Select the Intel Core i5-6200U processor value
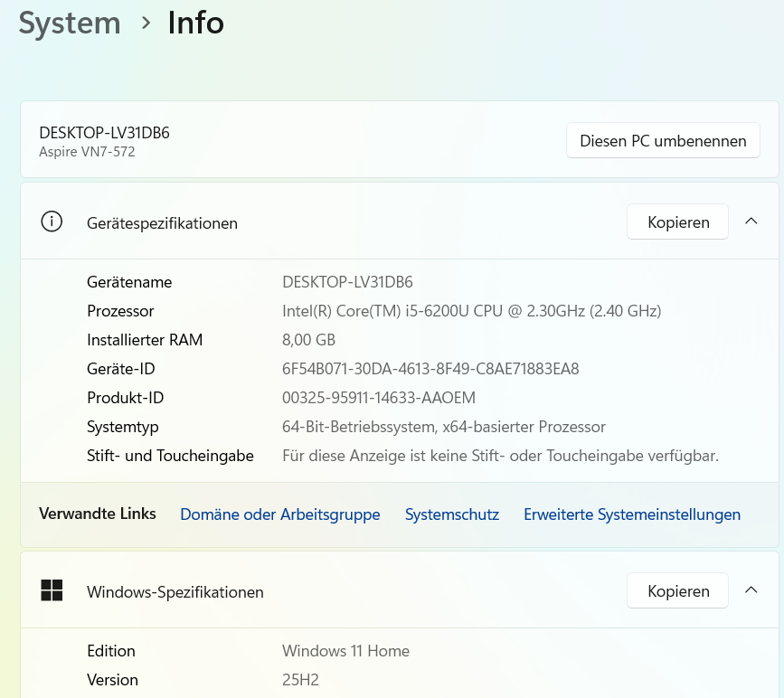The height and width of the screenshot is (698, 784). coord(471,311)
